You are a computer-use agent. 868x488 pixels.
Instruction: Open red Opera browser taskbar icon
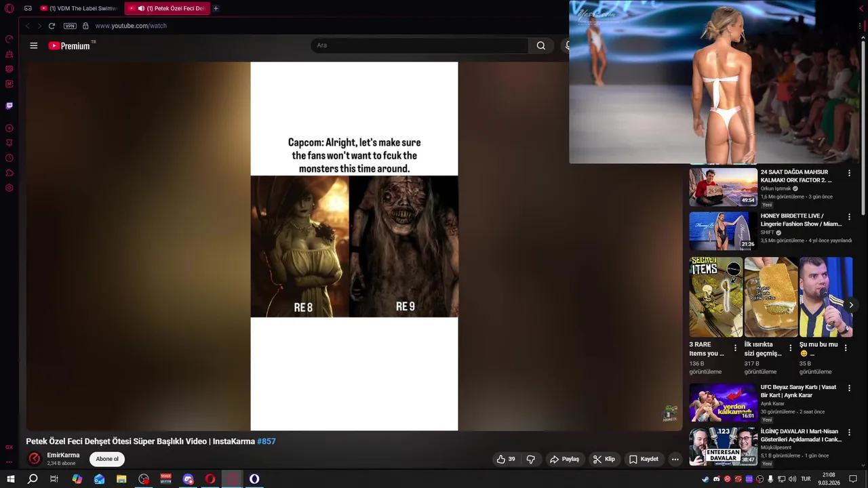210,479
